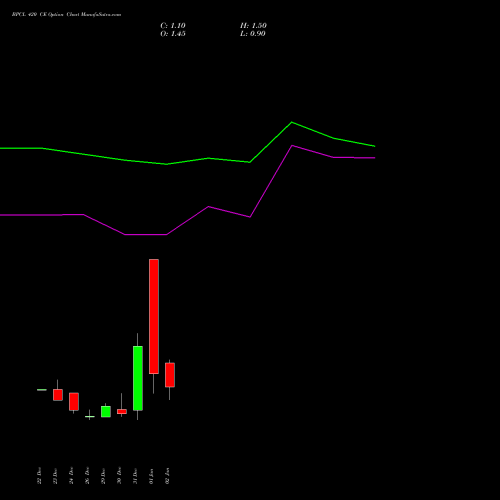Click the green line at its peak
Image resolution: width=500 pixels, height=500 pixels.
pyautogui.click(x=292, y=122)
